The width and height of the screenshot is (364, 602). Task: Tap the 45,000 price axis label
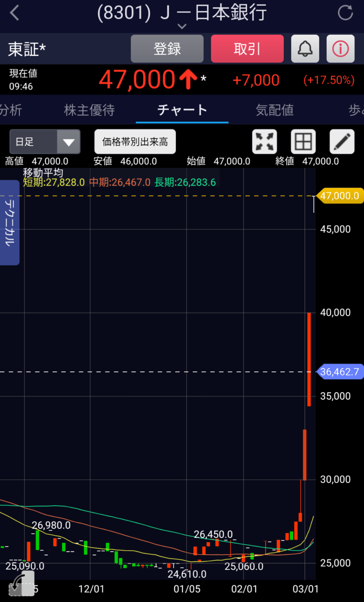pyautogui.click(x=335, y=229)
